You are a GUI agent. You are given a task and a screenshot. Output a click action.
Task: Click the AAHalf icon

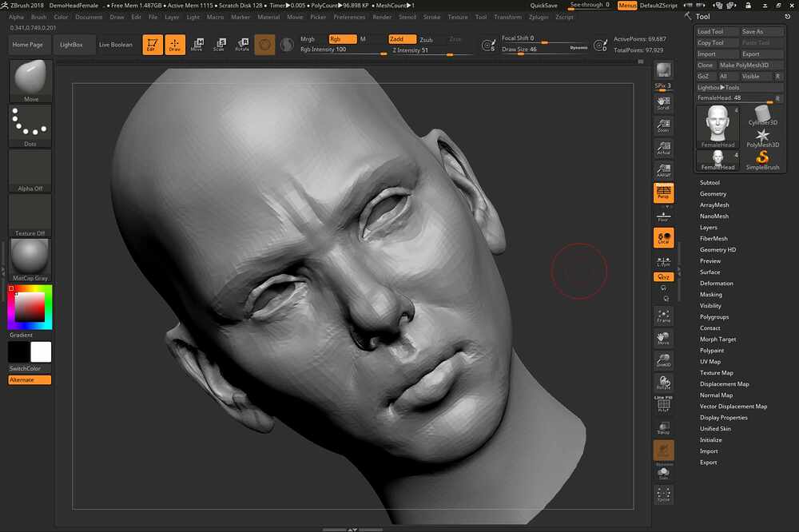(663, 170)
